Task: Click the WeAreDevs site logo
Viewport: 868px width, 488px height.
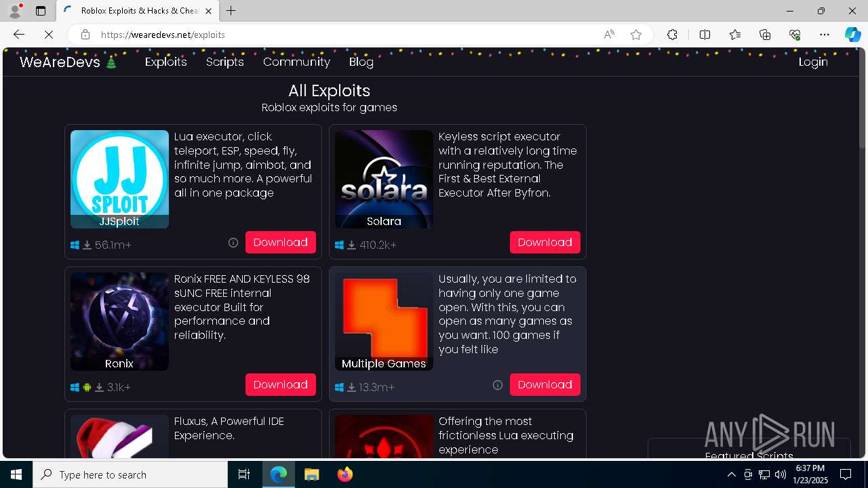Action: pos(68,62)
